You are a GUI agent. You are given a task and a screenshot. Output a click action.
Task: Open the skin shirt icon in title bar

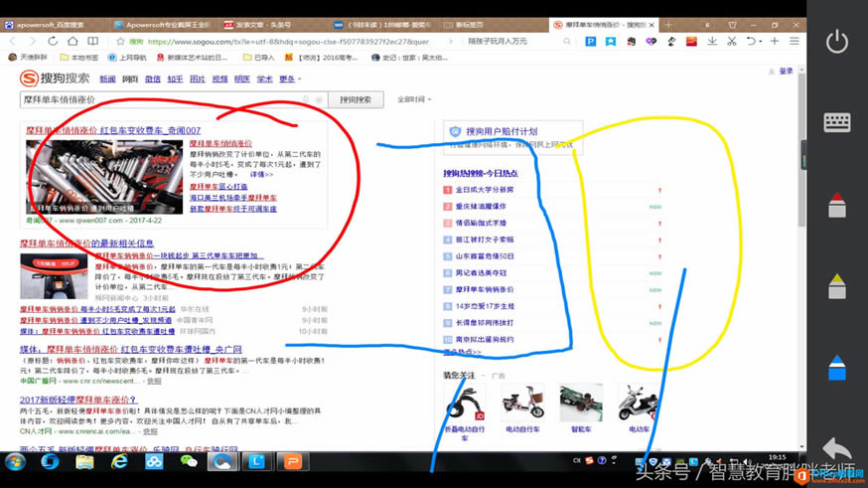pyautogui.click(x=732, y=25)
